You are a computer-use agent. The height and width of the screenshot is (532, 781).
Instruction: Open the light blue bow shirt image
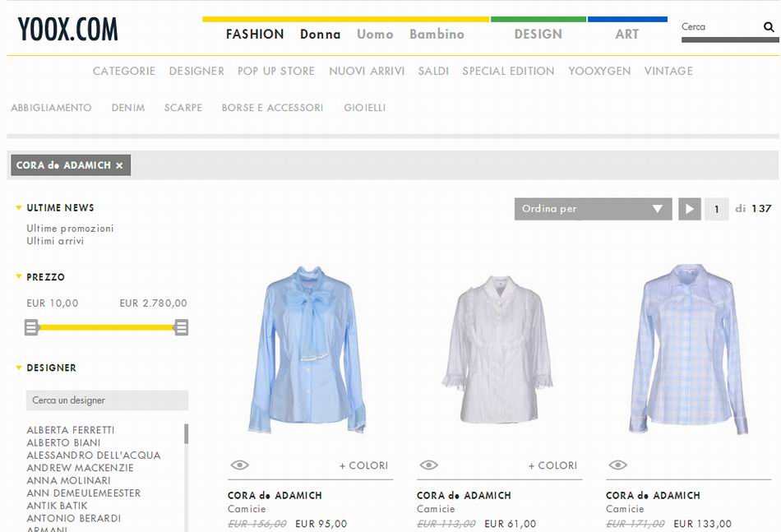pos(307,349)
